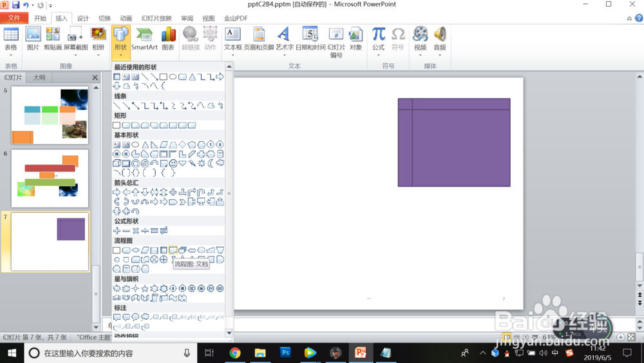Select the Flowchart Document shape

coord(173,250)
